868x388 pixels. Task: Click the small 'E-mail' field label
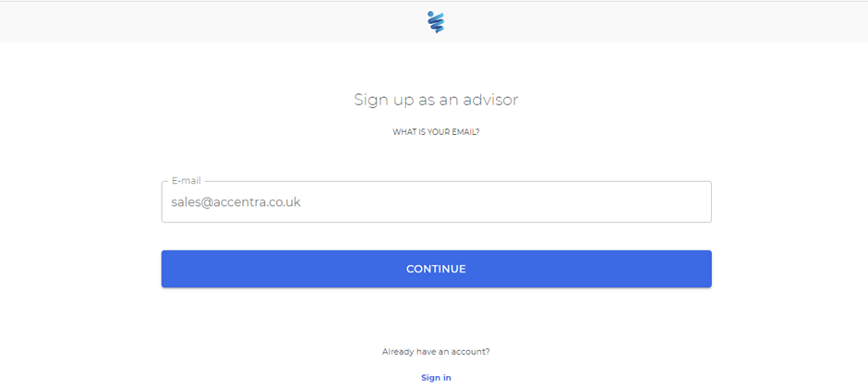click(x=187, y=181)
